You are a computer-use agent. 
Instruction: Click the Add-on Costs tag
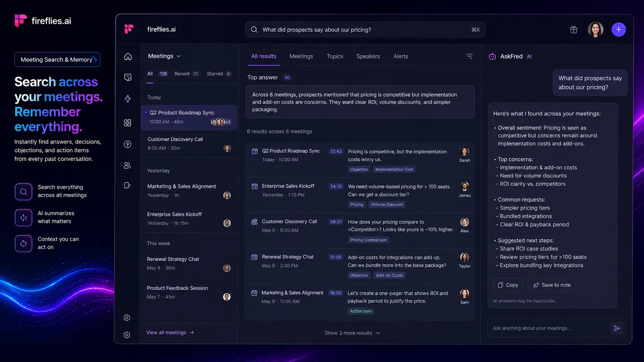(389, 275)
